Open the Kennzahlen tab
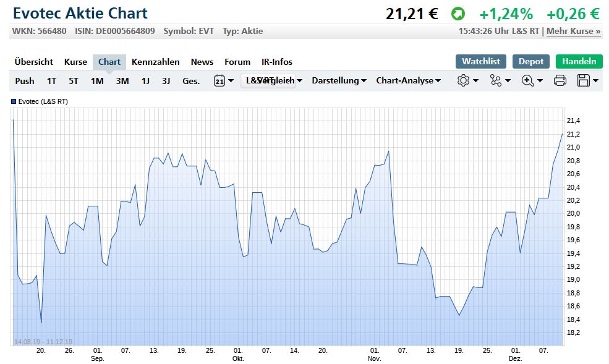609x364 pixels. coord(155,62)
